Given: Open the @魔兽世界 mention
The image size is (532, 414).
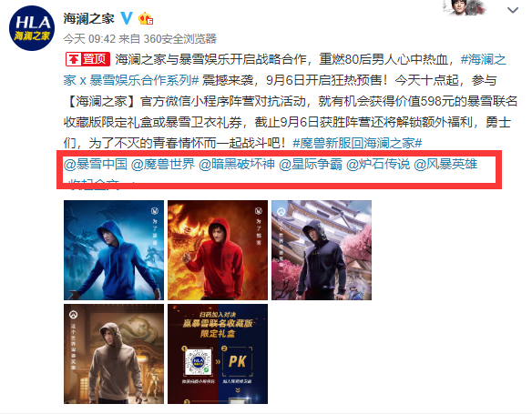Looking at the screenshot, I should pos(163,164).
